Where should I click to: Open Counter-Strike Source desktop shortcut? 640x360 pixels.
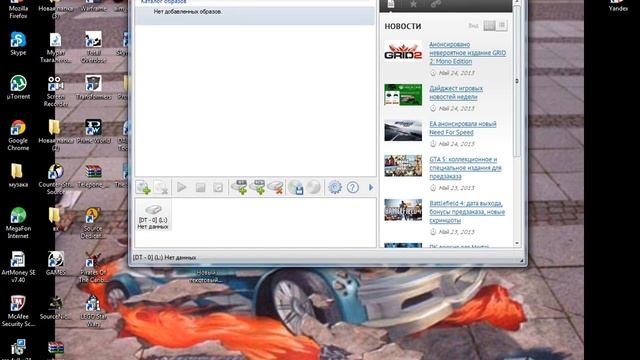point(56,179)
